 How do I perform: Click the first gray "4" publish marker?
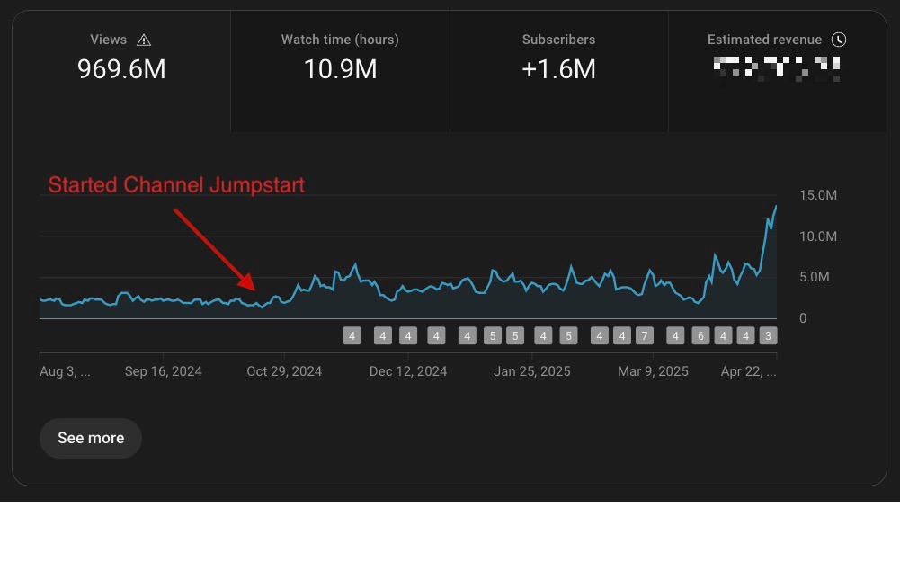click(352, 335)
